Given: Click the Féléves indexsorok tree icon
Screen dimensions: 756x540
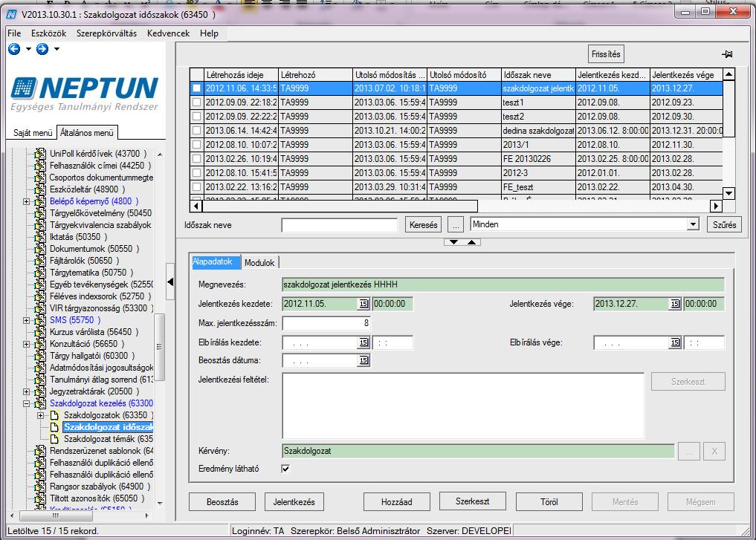Looking at the screenshot, I should 40,296.
